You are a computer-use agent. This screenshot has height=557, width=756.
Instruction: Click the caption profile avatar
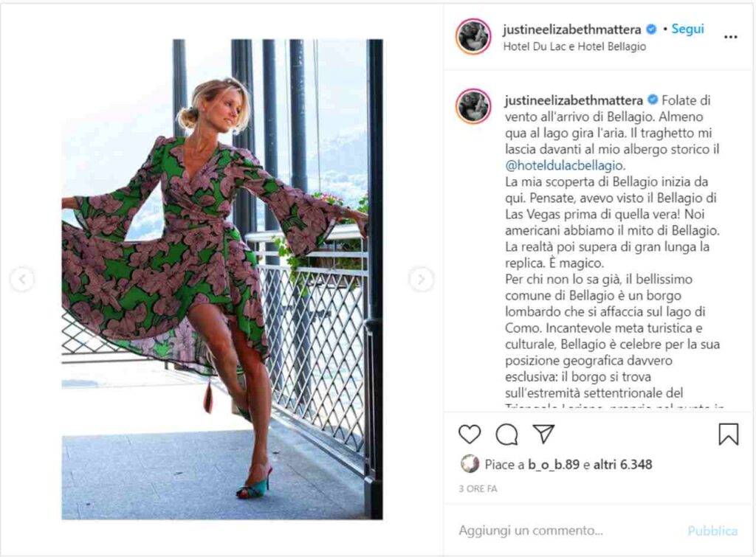[x=473, y=106]
